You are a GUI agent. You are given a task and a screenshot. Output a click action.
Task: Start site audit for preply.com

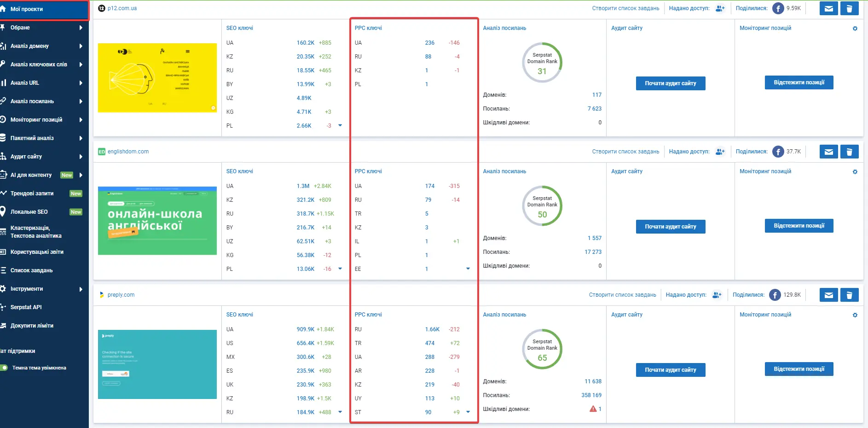(671, 370)
